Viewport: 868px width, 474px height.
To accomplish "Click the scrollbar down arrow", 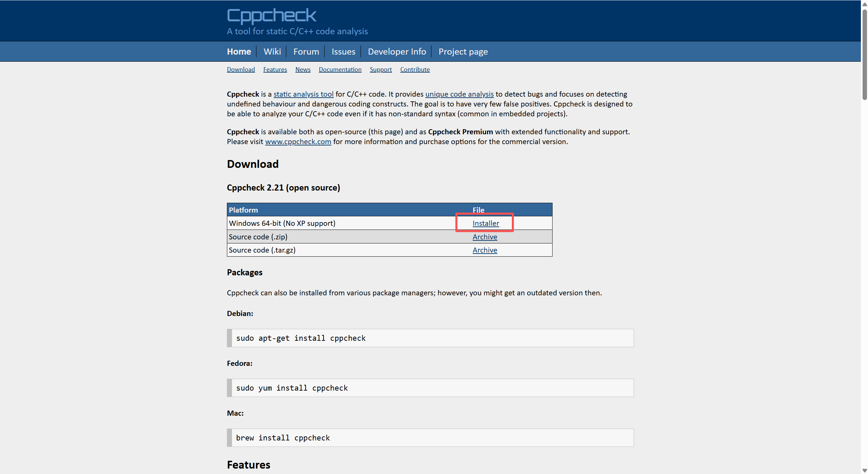I will [864, 470].
